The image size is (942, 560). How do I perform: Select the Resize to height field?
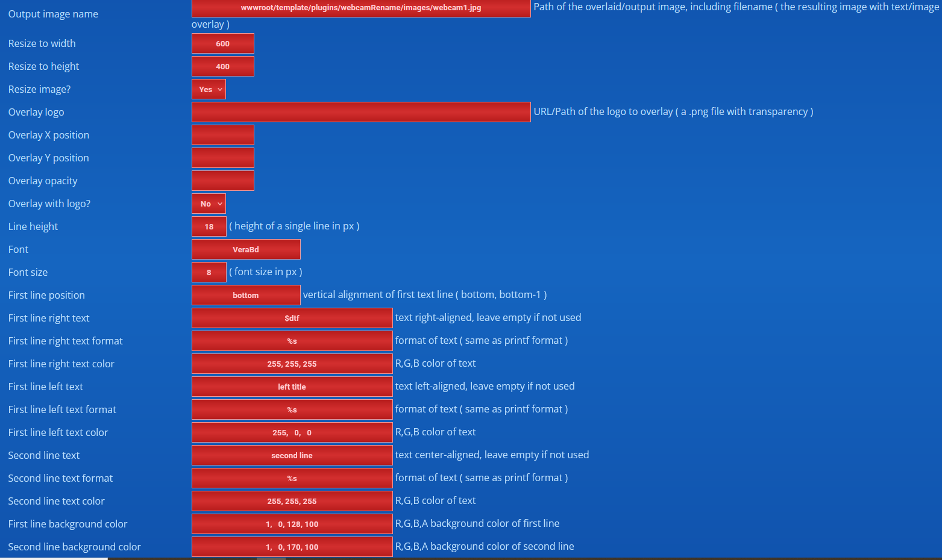(x=222, y=66)
